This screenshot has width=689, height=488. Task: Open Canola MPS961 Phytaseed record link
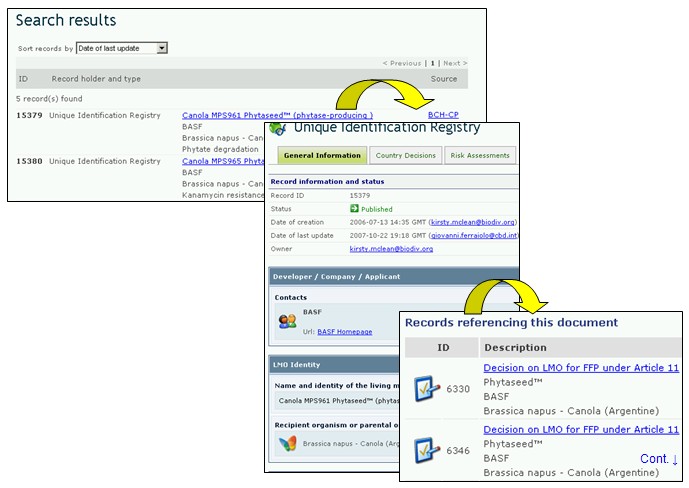coord(277,115)
